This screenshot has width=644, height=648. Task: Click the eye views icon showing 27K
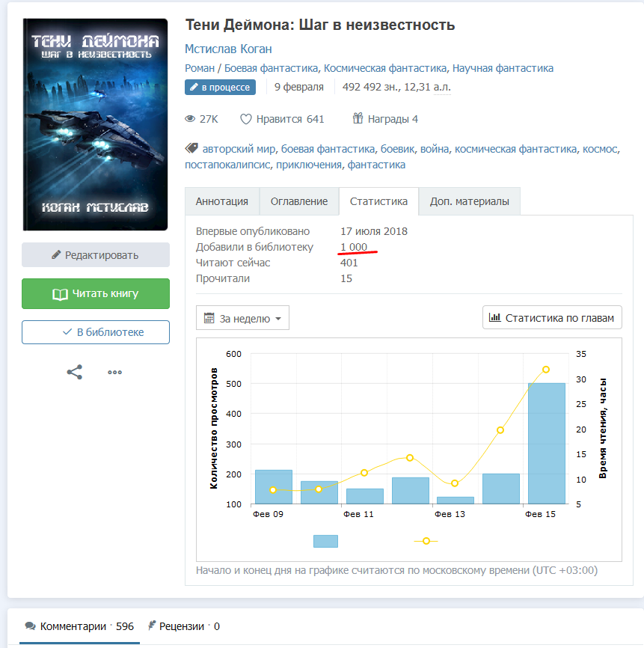click(190, 119)
